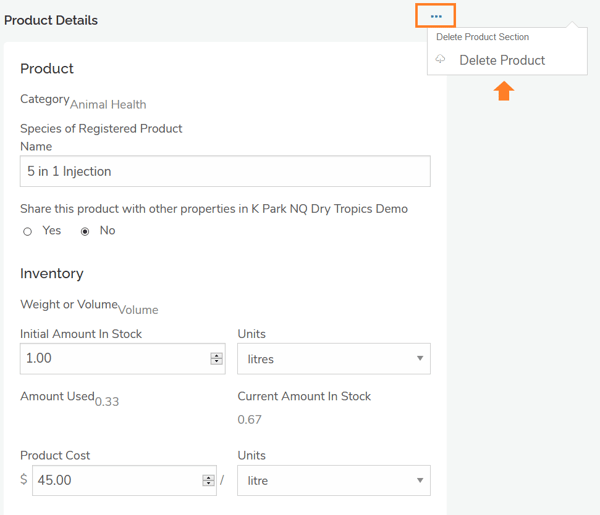Click the Delete Product Section header label

(482, 37)
